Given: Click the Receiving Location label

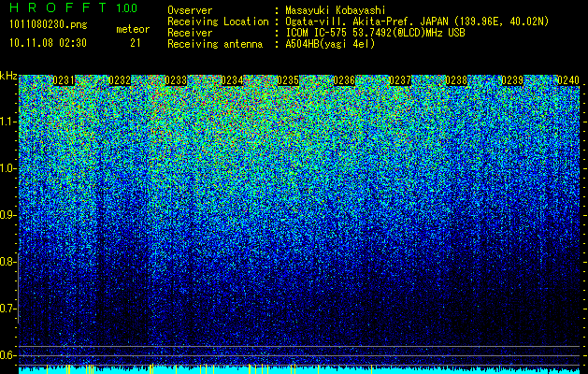Looking at the screenshot, I should tap(218, 22).
